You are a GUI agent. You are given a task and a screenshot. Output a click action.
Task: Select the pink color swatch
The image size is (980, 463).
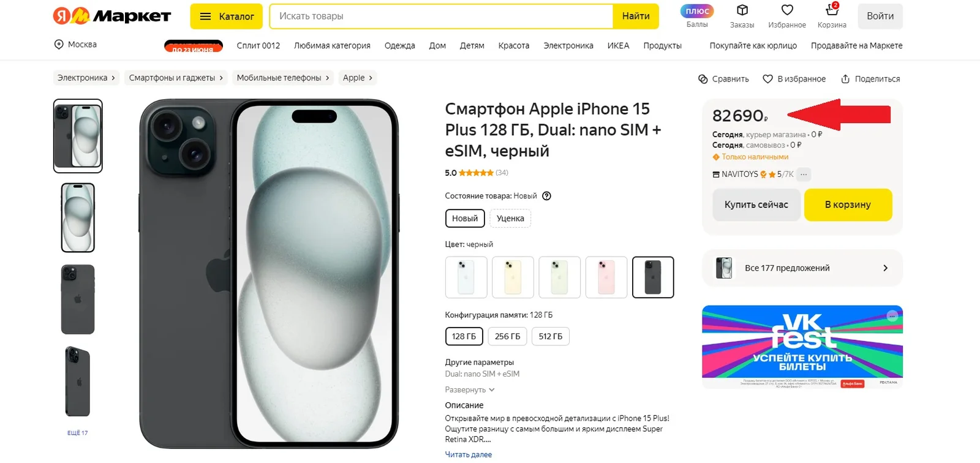pos(606,277)
